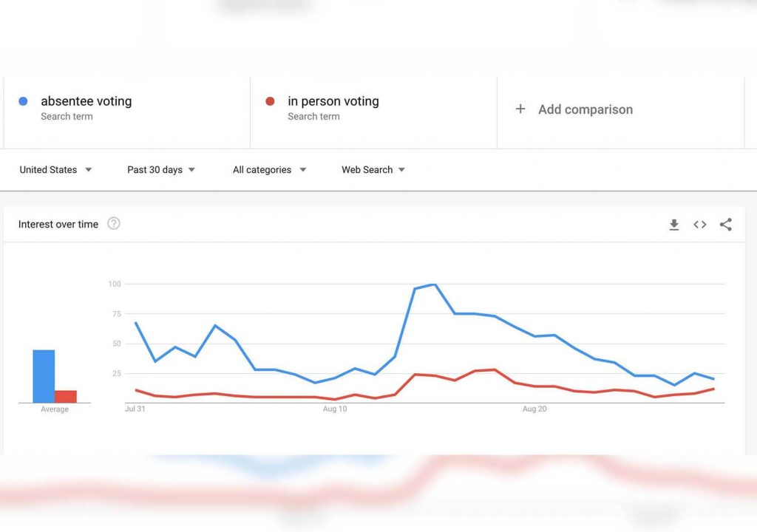This screenshot has width=757, height=532.
Task: Select the red Average bar
Action: (x=66, y=396)
